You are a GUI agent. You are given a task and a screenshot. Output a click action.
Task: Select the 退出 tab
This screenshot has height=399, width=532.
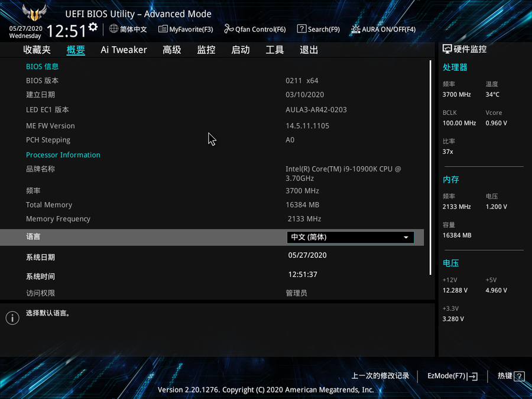pos(309,50)
